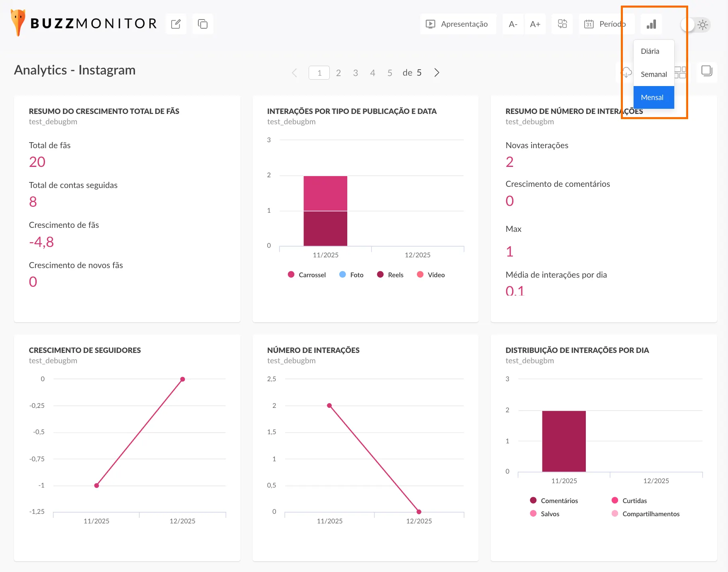Click the edit dashboard pencil icon
The image size is (728, 572).
[x=176, y=24]
